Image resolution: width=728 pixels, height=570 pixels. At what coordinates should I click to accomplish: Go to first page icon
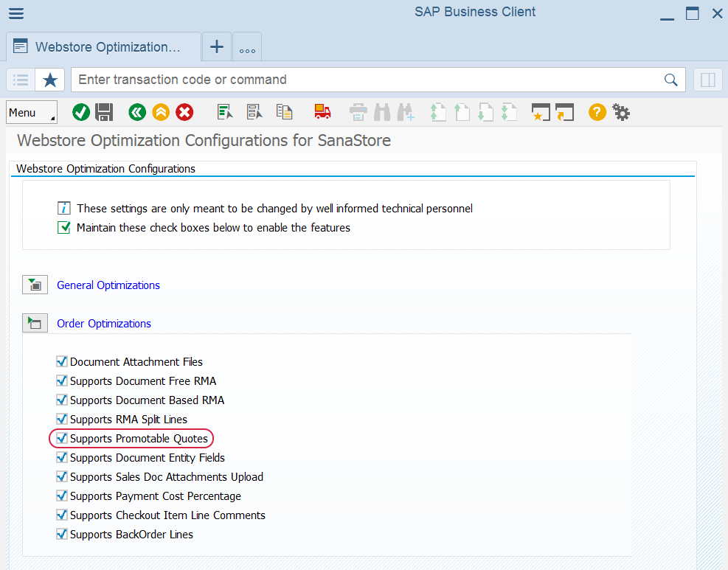[438, 112]
